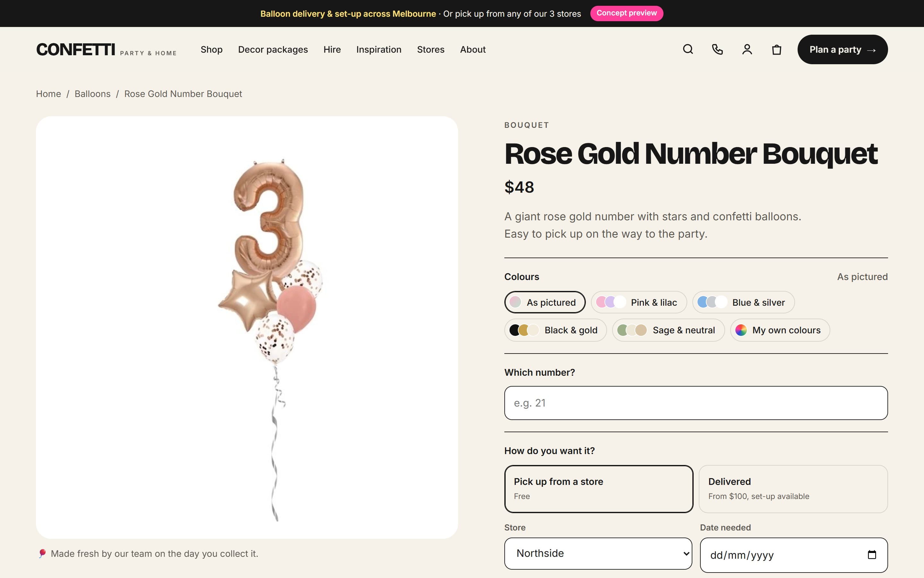Choose the Sage & neutral colour option

coord(668,330)
